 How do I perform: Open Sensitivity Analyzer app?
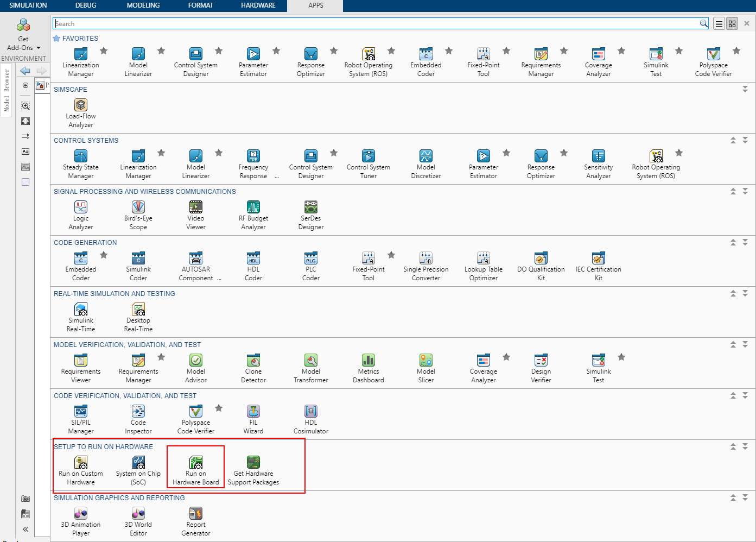tap(599, 164)
